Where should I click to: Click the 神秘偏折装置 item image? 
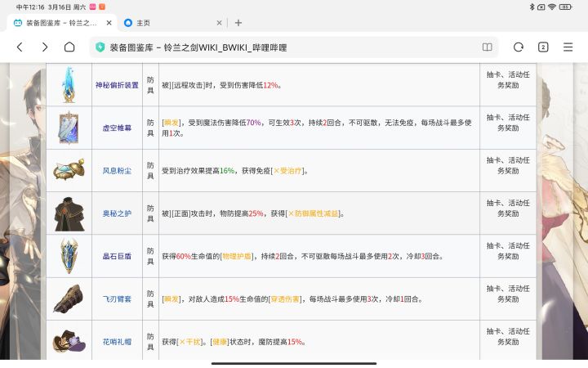coord(69,85)
